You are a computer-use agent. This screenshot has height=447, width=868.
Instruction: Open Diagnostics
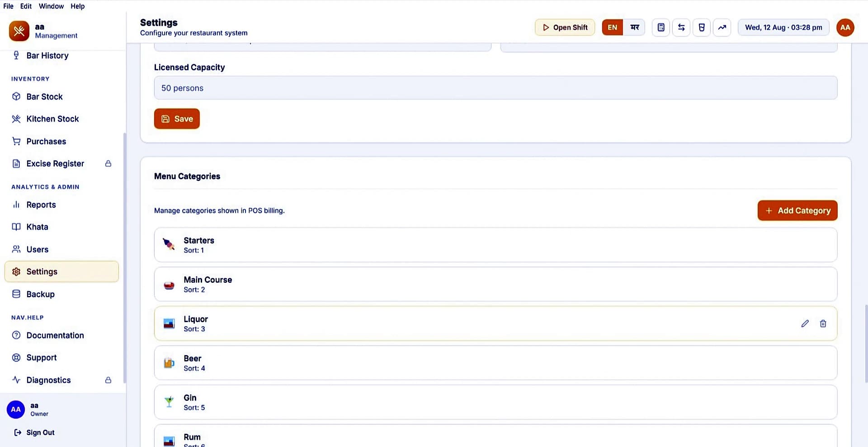coord(61,380)
